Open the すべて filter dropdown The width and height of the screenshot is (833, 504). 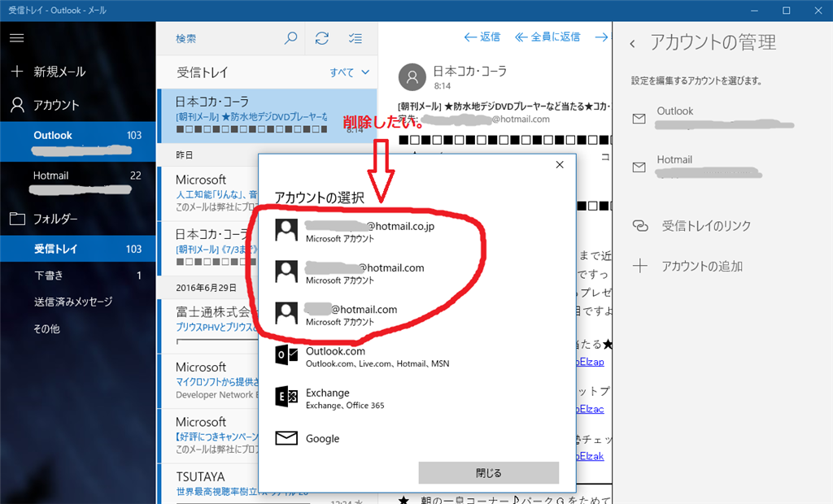349,72
